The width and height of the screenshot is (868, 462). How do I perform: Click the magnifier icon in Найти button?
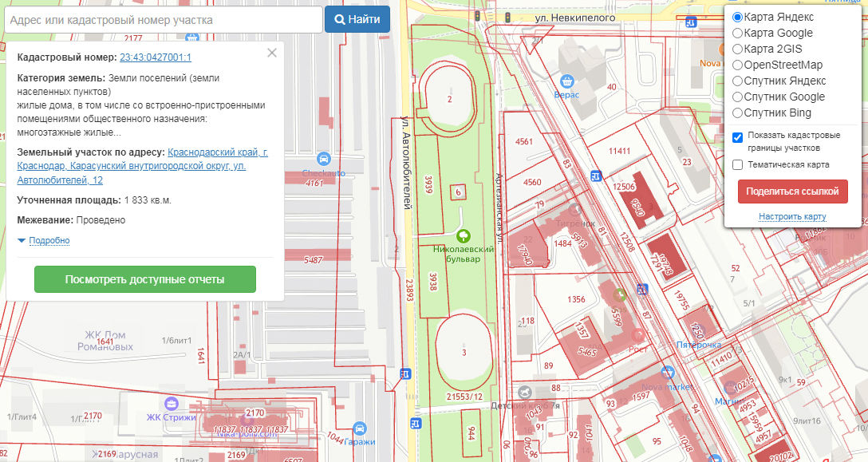[x=340, y=20]
